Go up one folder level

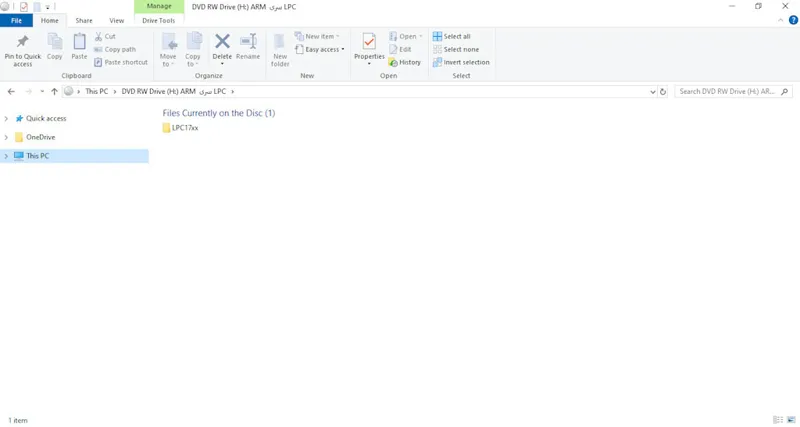[x=54, y=92]
